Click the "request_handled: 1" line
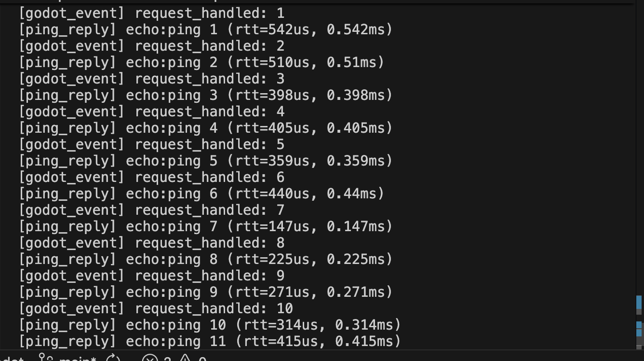This screenshot has height=361, width=644. (x=209, y=13)
